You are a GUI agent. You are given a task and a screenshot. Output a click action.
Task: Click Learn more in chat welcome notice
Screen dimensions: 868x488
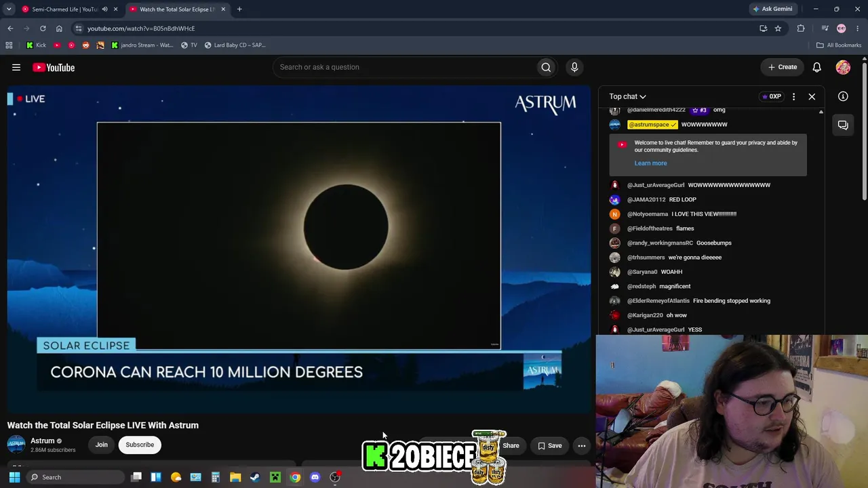[x=650, y=163]
